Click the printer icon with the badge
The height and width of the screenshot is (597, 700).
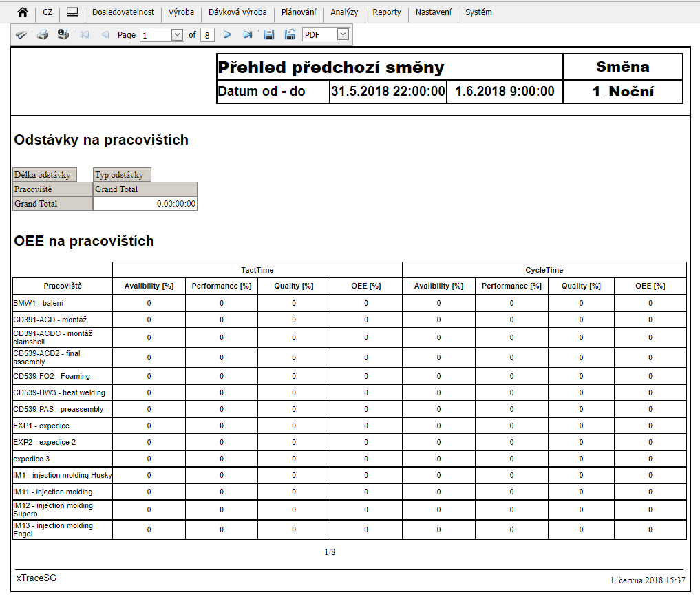(63, 34)
